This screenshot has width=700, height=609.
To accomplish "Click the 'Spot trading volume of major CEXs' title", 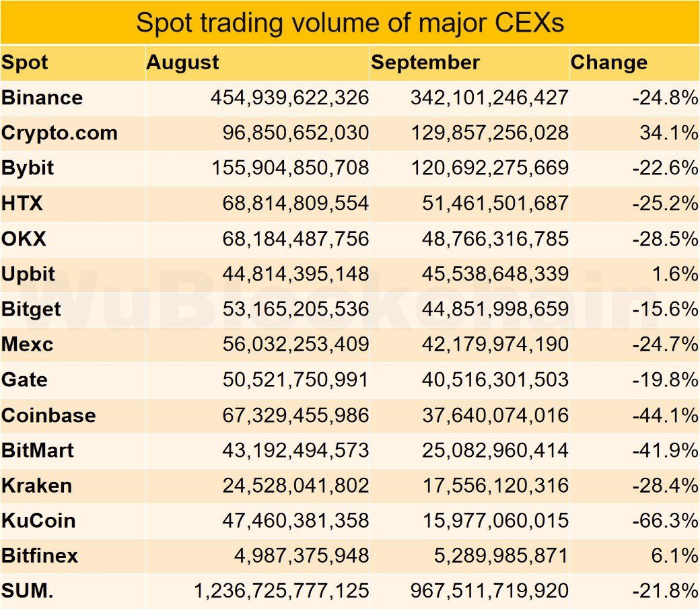I will 350,22.
